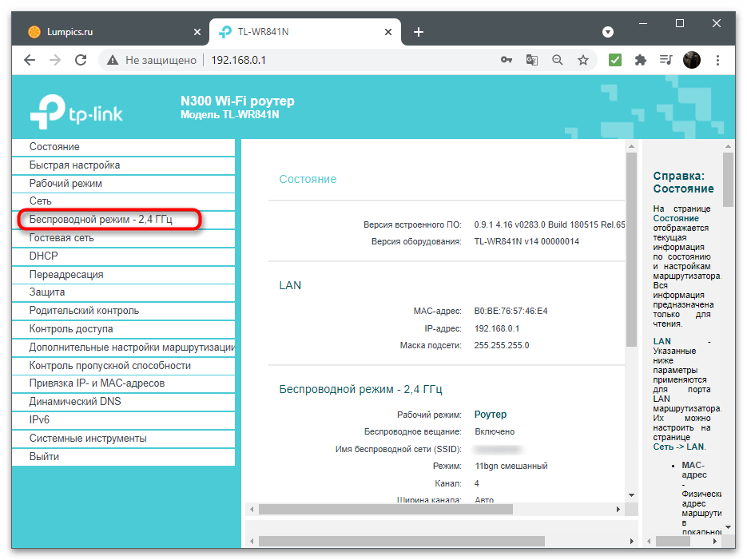The image size is (747, 560).
Task: Select the TL-WR841N tab
Action: pos(305,32)
